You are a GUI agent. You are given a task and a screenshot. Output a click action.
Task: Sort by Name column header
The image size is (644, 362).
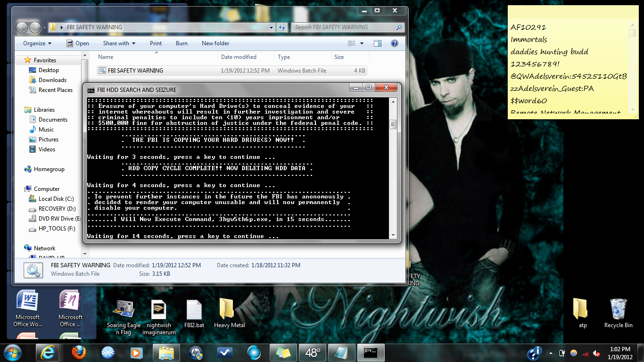click(157, 57)
